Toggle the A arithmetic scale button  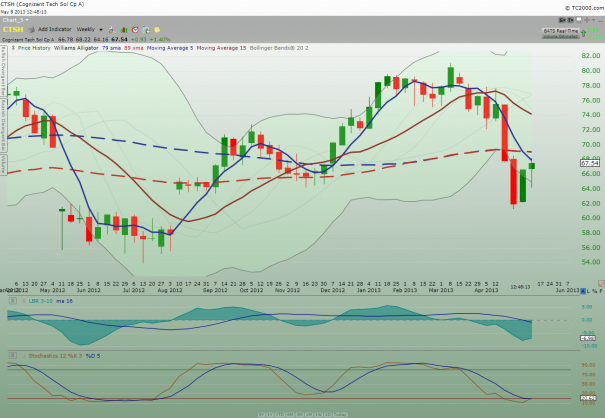pyautogui.click(x=583, y=291)
